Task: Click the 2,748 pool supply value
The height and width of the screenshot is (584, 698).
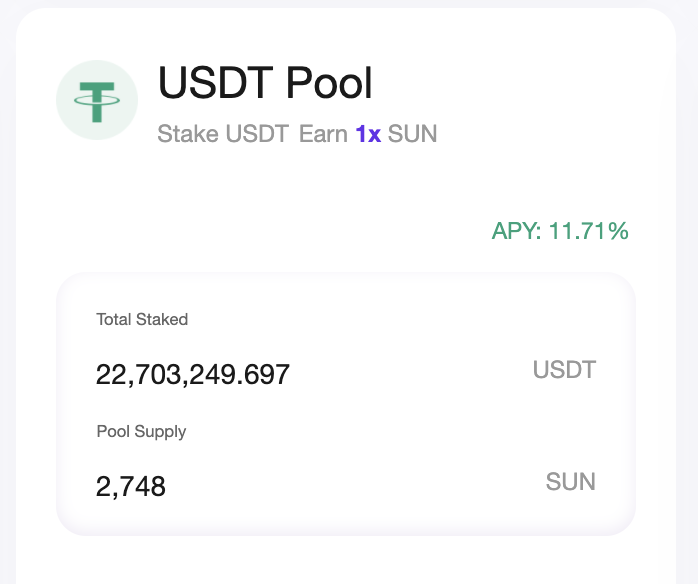Action: point(130,486)
